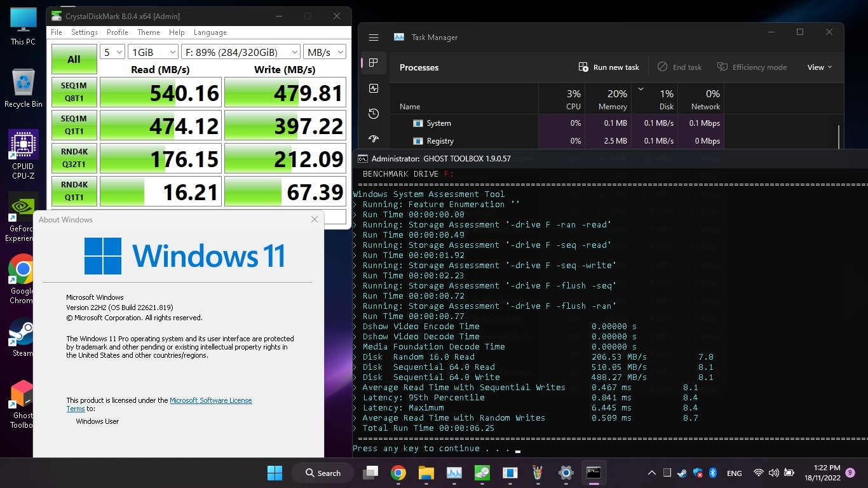This screenshot has width=868, height=488.
Task: Open File Explorer from the taskbar
Action: (x=426, y=473)
